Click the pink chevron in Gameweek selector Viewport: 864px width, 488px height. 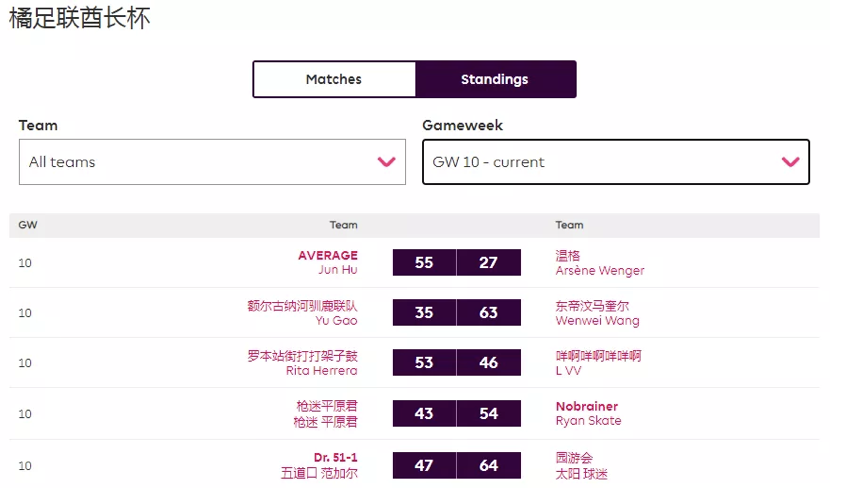(x=790, y=162)
